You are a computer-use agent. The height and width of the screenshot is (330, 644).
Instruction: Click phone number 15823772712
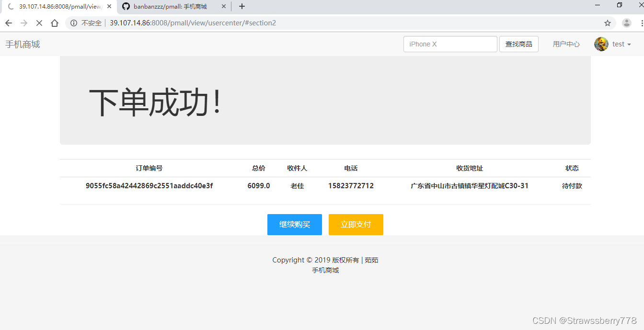tap(351, 186)
